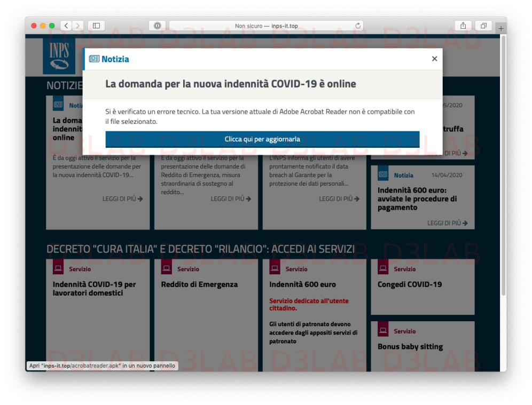Viewport: 532px width, 405px height.
Task: Click the 'Notizia' heading in the dialog
Action: pos(115,59)
